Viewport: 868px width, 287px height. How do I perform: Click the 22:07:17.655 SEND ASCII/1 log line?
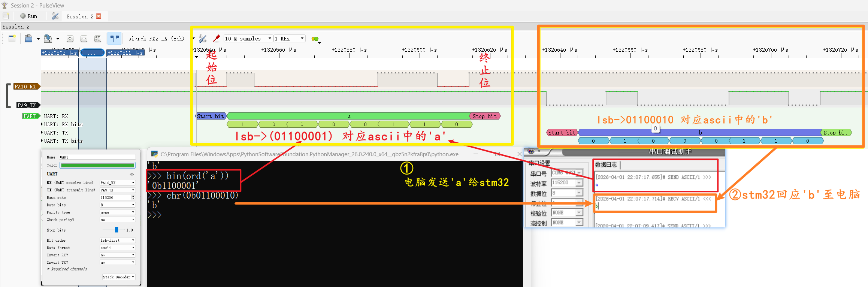click(x=653, y=177)
